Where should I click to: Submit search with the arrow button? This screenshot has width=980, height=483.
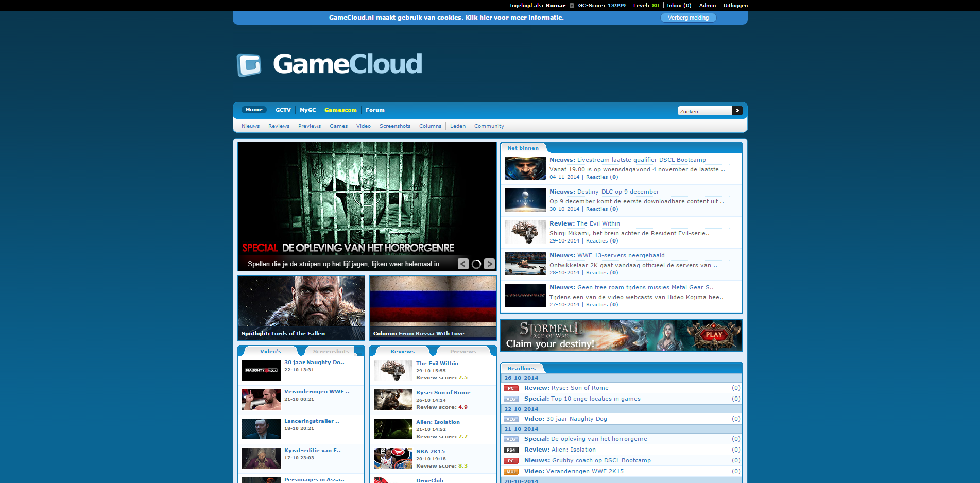737,111
